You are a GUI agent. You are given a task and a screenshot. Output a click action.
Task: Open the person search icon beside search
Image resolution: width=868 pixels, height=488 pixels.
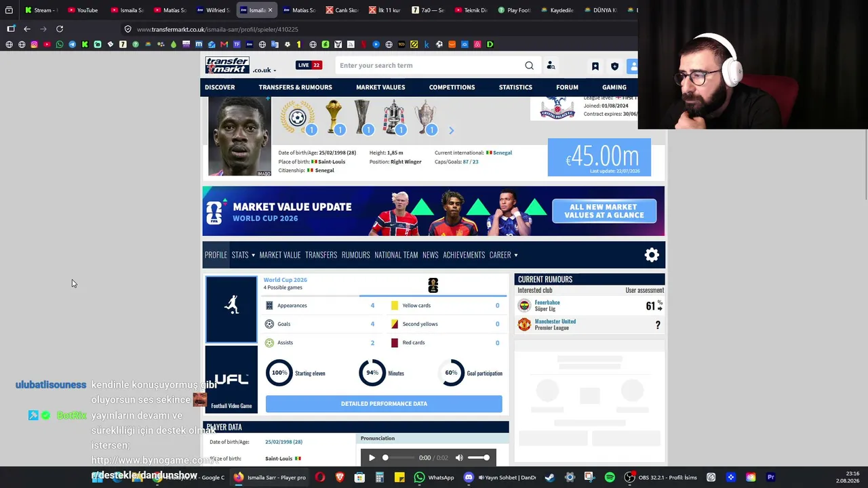coord(551,66)
